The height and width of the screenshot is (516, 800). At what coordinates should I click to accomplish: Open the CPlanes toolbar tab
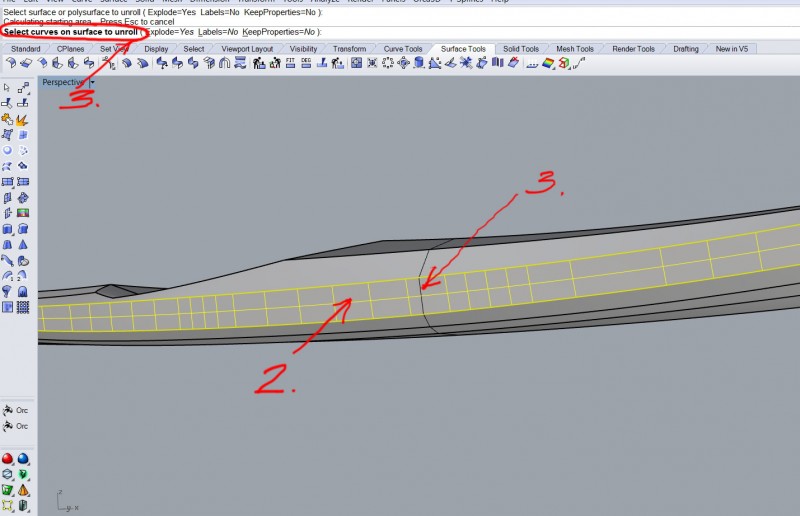[x=70, y=49]
